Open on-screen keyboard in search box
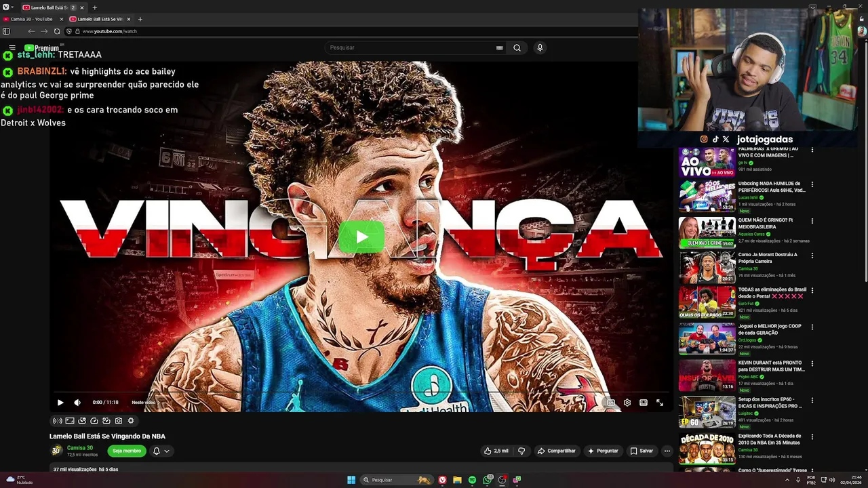 tap(500, 48)
